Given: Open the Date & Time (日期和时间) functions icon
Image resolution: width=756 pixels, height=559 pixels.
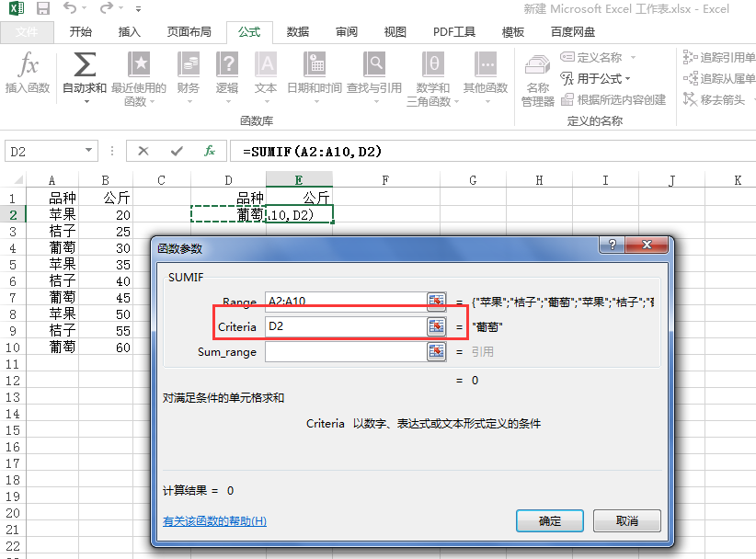Looking at the screenshot, I should 315,64.
